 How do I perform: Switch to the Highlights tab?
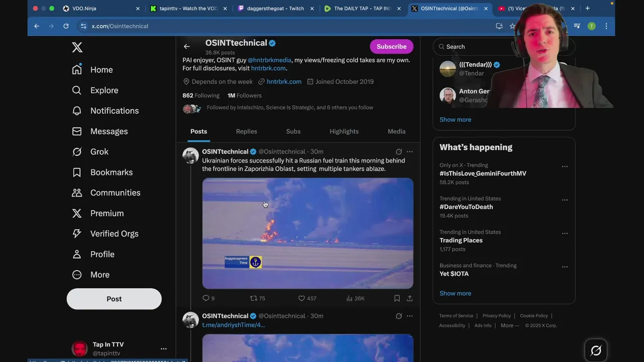click(344, 131)
